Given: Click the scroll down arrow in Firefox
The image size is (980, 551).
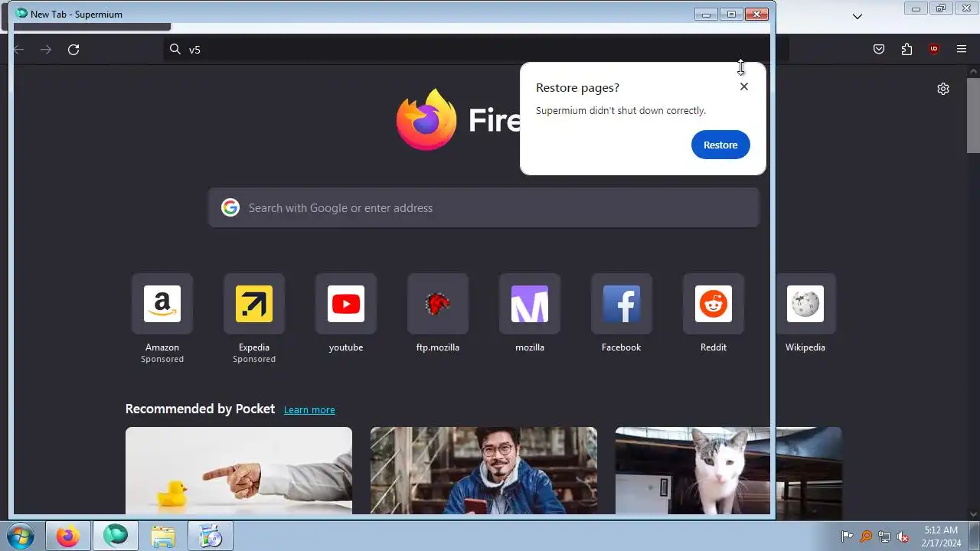Looking at the screenshot, I should (973, 515).
